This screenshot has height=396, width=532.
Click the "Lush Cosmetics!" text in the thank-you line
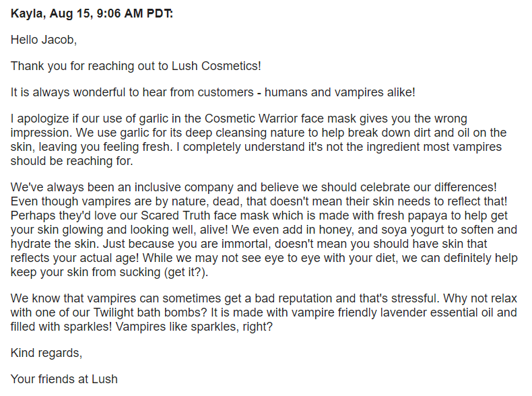click(x=216, y=66)
